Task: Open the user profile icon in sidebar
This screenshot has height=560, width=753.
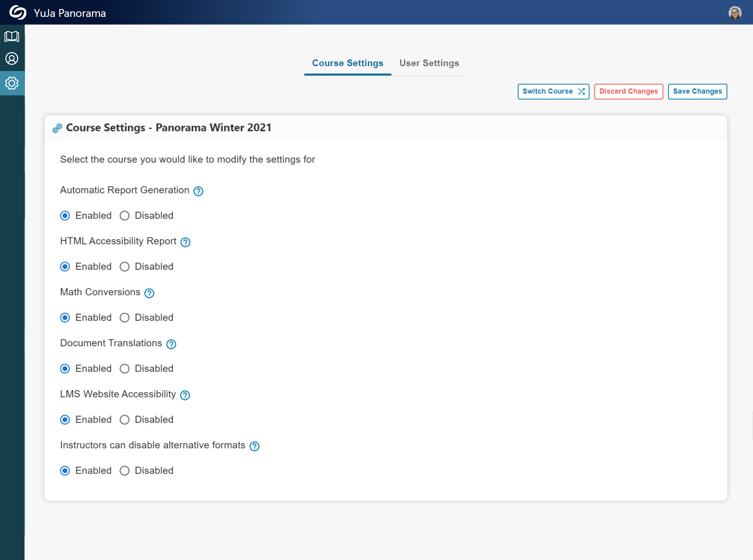Action: coord(12,59)
